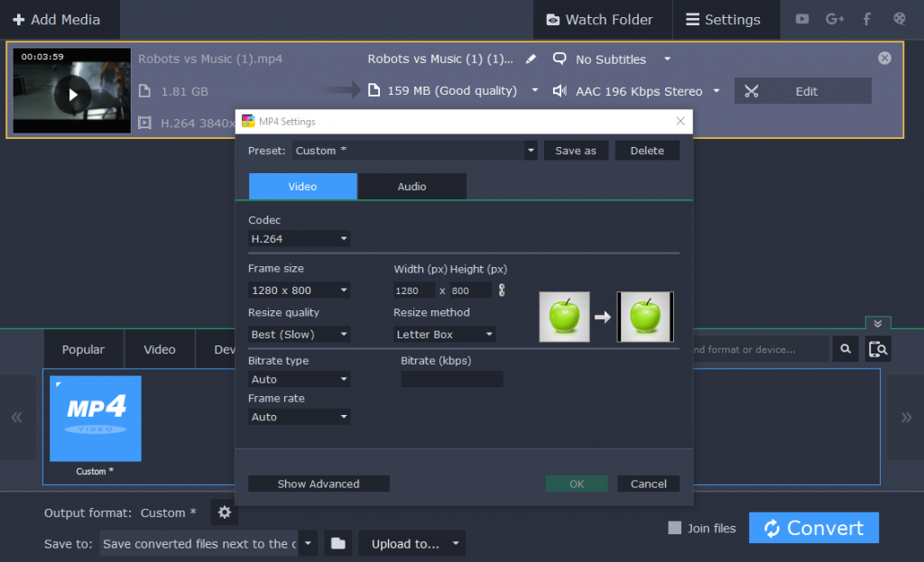Expand the AAC 196 Kbps Stereo dropdown

pos(716,91)
